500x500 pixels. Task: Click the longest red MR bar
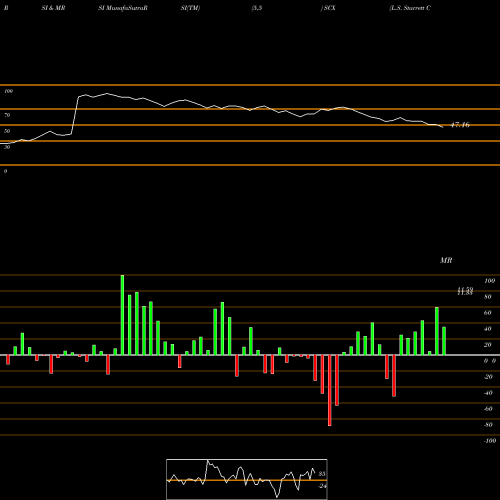(330, 390)
